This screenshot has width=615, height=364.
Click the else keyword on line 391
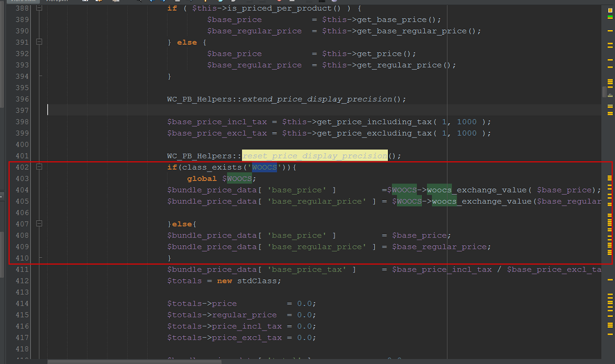pyautogui.click(x=187, y=43)
